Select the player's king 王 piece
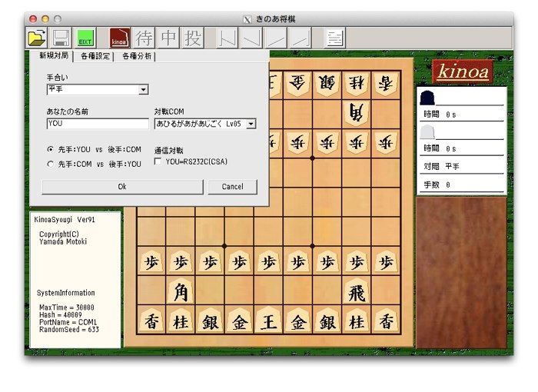This screenshot has height=392, width=538. coord(269,321)
